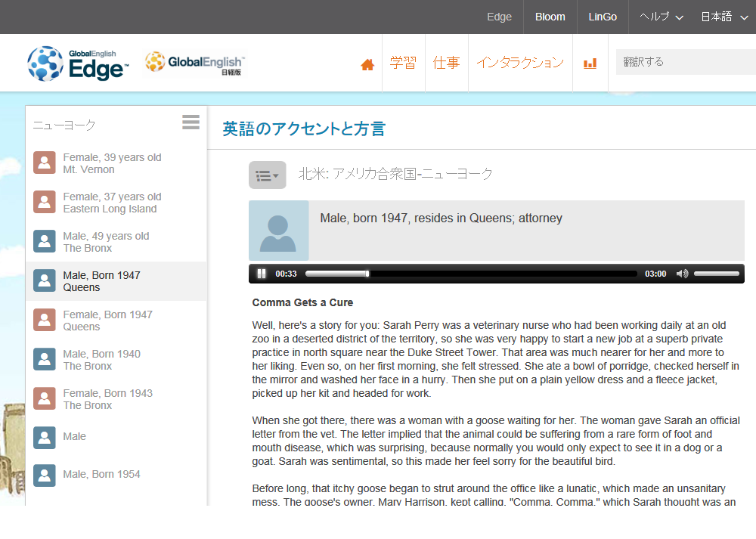Select Male, Born 1947 Queens speaker
The width and height of the screenshot is (756, 539).
tap(116, 281)
